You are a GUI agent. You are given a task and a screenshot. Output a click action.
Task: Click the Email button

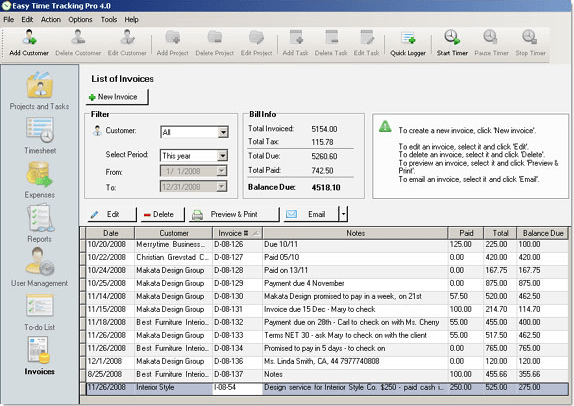coord(311,215)
